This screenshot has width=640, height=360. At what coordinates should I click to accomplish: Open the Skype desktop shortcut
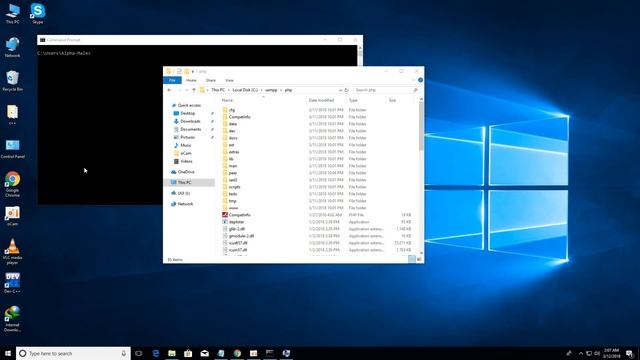pyautogui.click(x=37, y=13)
